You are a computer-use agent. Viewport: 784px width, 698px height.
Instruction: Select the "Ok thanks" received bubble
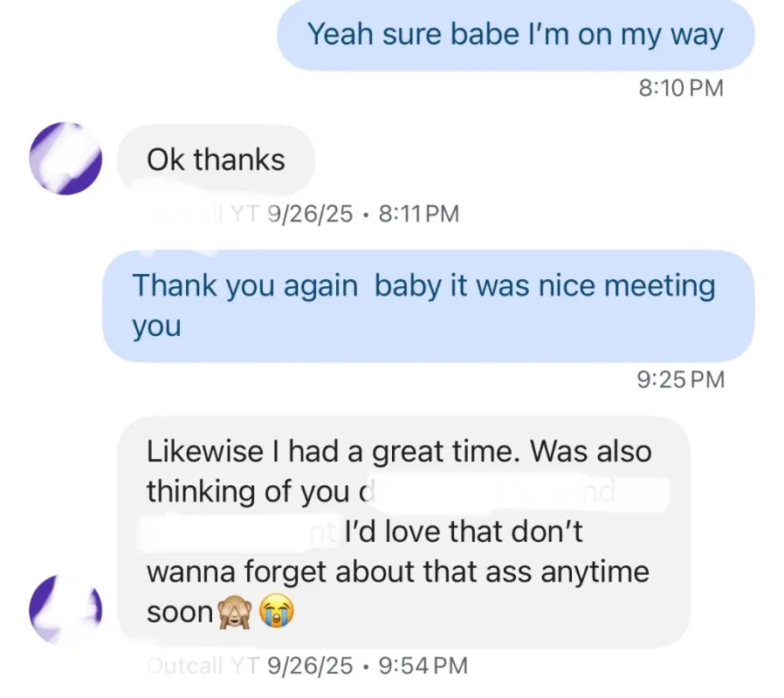215,161
